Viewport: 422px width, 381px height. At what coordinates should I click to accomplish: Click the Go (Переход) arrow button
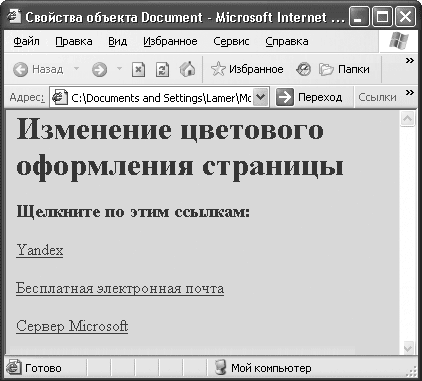[x=309, y=97]
